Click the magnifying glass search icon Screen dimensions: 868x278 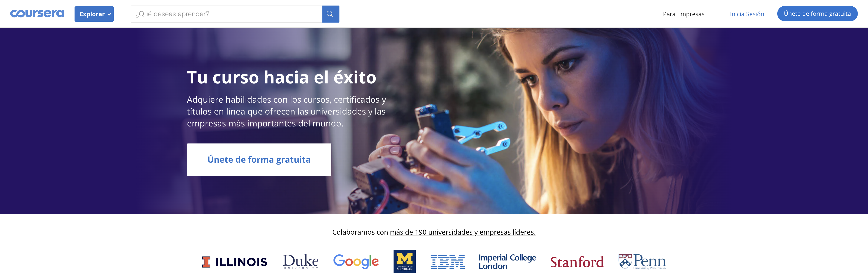click(x=331, y=14)
